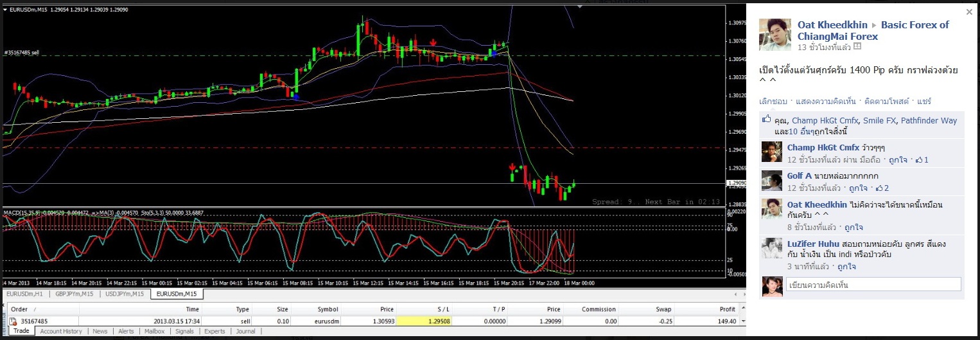Sort orders by T / P column header
Image resolution: width=980 pixels, height=340 pixels.
coord(480,309)
